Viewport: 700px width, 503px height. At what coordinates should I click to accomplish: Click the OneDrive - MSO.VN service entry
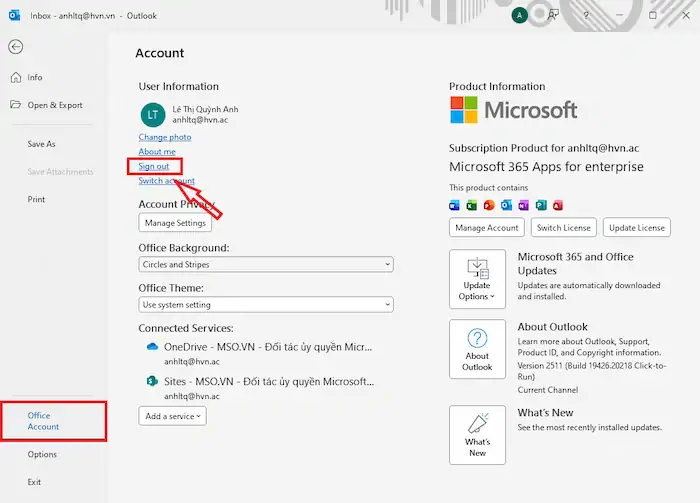268,347
